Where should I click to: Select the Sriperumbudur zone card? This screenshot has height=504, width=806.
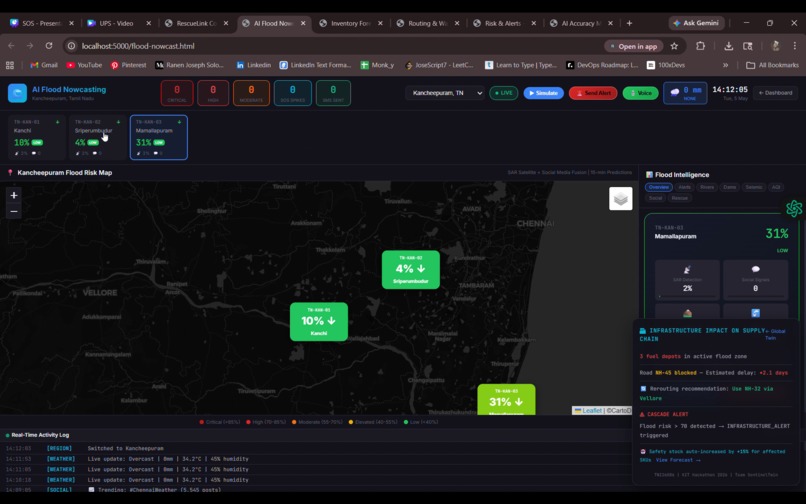pos(97,137)
